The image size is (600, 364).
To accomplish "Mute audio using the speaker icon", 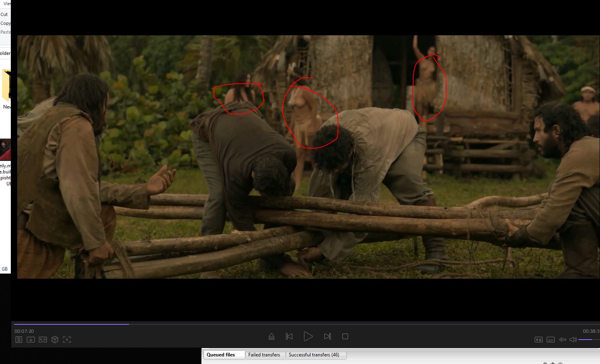I will [x=573, y=340].
